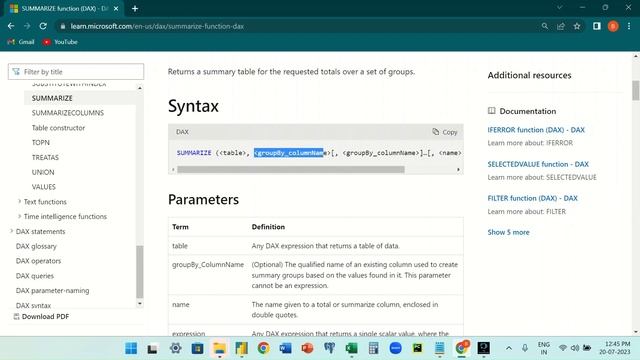Bookmark this page with star icon

click(x=577, y=26)
